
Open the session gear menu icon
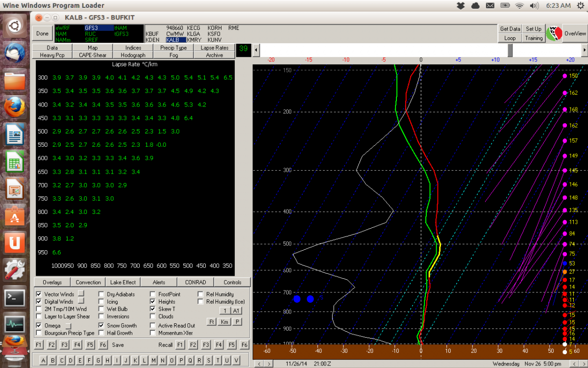pyautogui.click(x=580, y=5)
